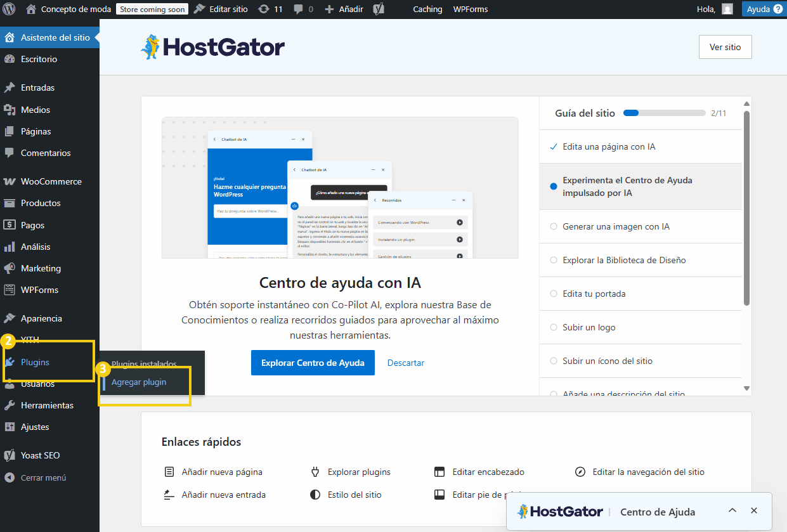Open the Añadir nueva página quick link
Image resolution: width=787 pixels, height=532 pixels.
coord(213,472)
